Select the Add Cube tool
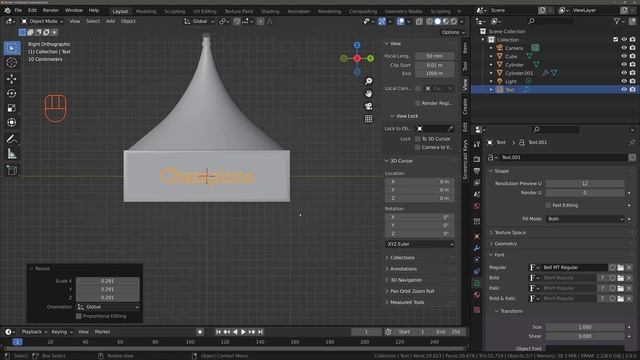This screenshot has height=360, width=640. pos(12,170)
